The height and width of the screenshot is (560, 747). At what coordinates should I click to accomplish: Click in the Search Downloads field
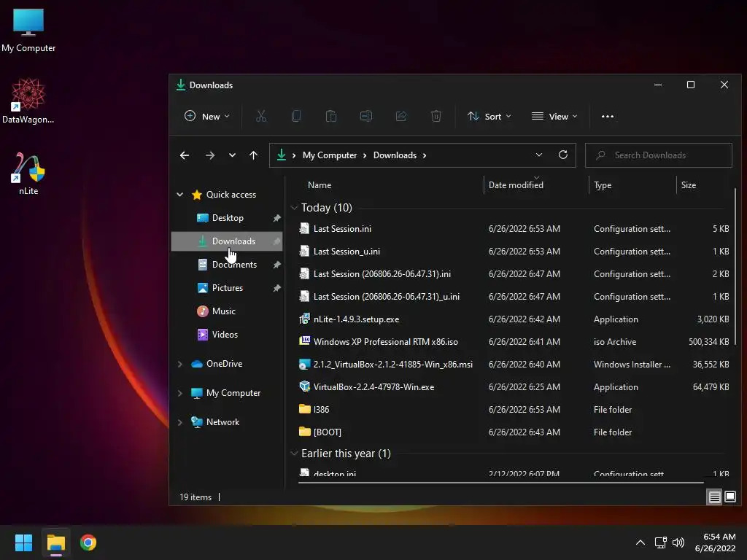pos(659,155)
